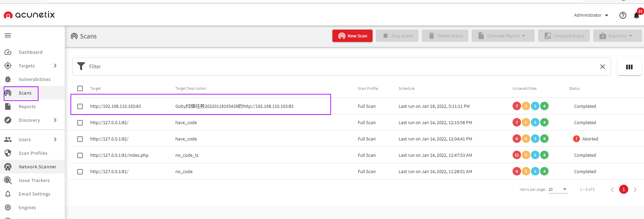The image size is (644, 219).
Task: Click the Issue Trackers magnifier icon
Action: (8, 180)
